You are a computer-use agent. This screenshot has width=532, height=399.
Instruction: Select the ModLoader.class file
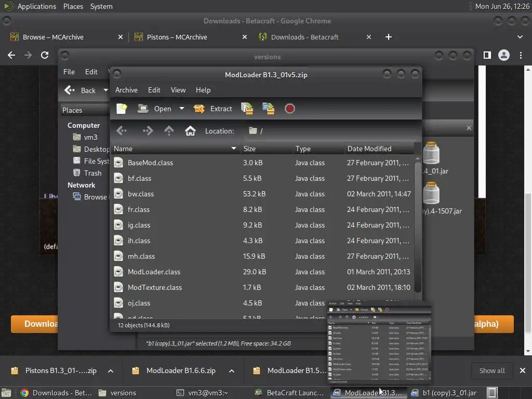point(262,272)
